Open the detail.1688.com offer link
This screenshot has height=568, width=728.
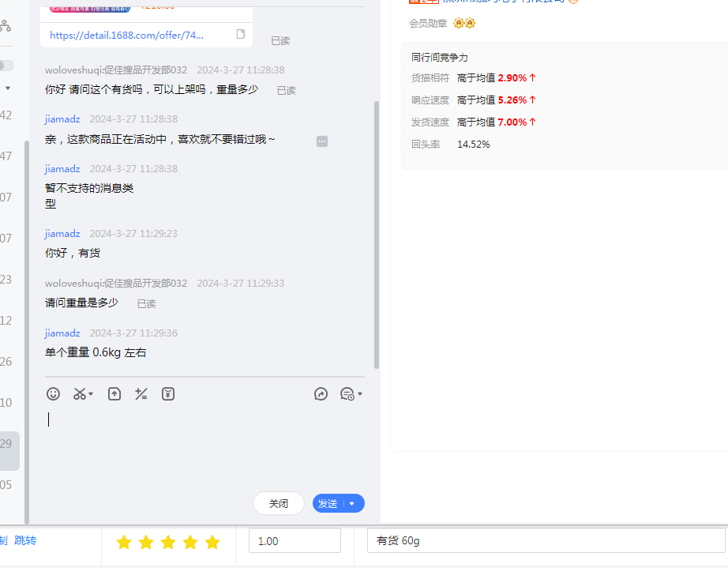click(127, 35)
